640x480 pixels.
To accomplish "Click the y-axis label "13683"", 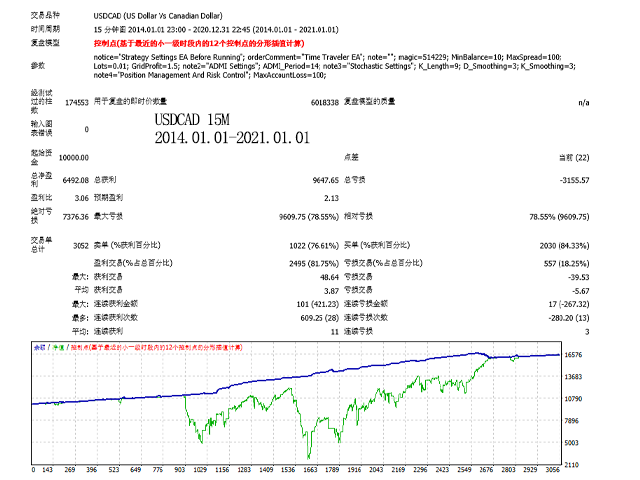I will [573, 377].
